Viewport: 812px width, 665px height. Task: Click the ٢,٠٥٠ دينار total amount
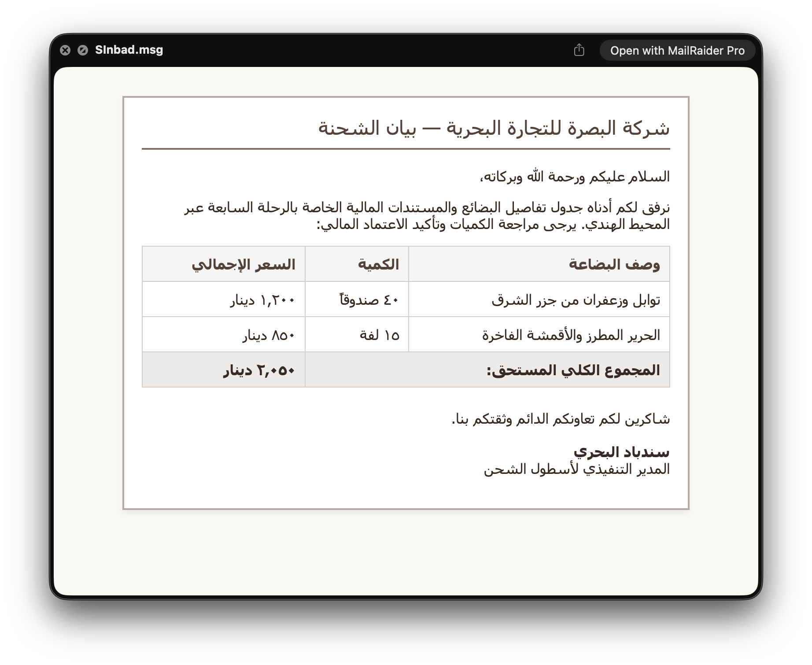click(259, 370)
